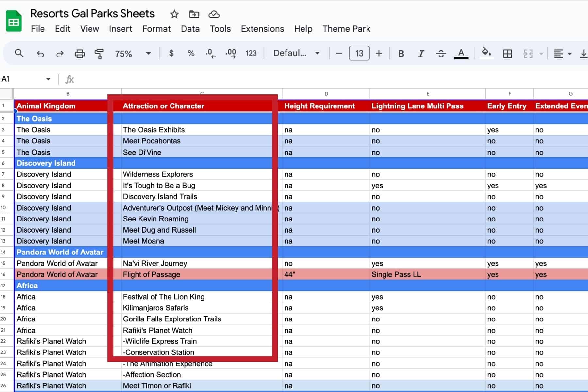Open the Theme Park menu

click(346, 29)
